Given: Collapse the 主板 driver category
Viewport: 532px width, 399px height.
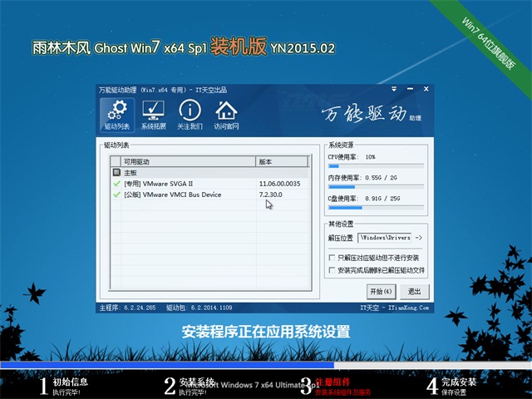Looking at the screenshot, I should pos(116,172).
